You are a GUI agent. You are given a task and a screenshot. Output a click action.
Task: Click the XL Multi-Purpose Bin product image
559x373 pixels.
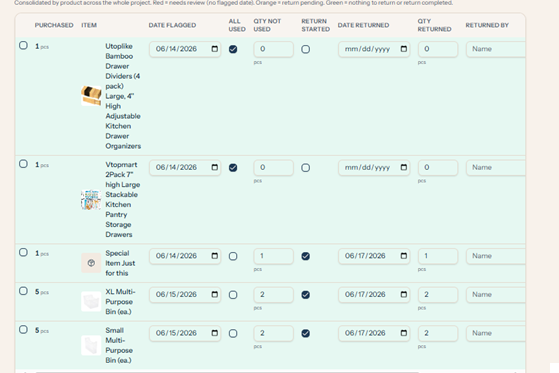click(91, 302)
